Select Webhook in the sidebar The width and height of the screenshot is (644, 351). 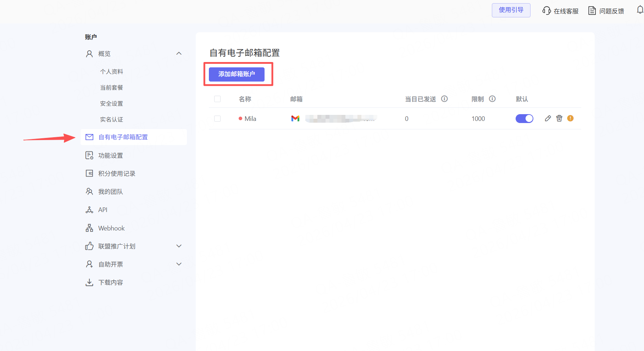pyautogui.click(x=111, y=228)
